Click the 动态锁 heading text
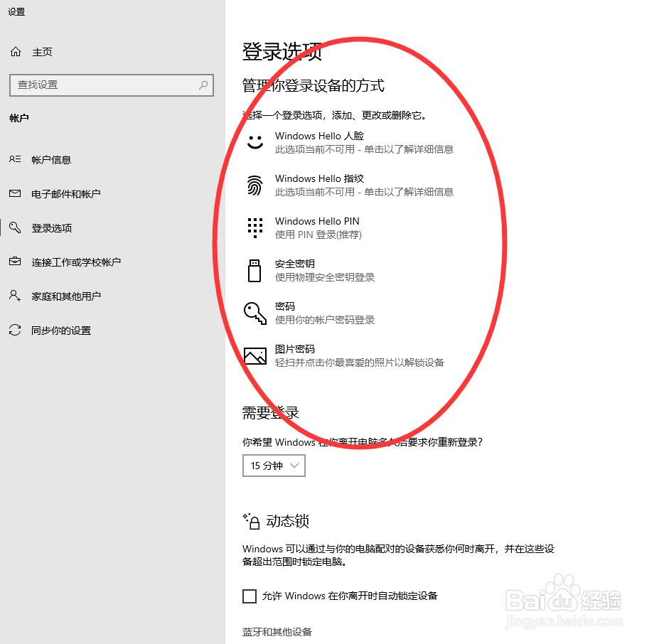 [x=288, y=521]
